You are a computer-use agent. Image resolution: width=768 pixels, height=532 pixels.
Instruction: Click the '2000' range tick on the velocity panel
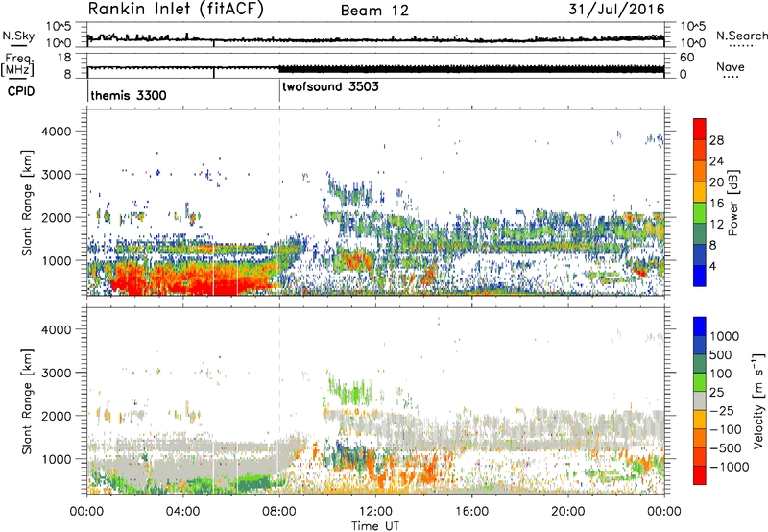tap(56, 416)
